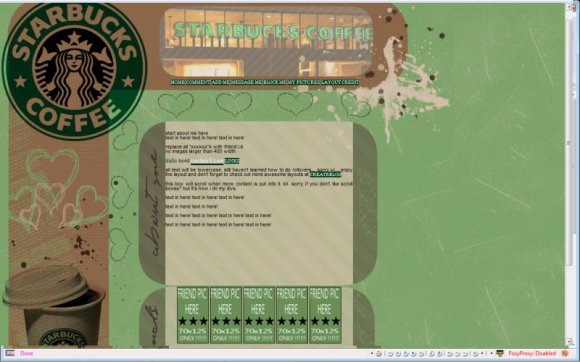
Task: Click the page icon beside the Done status
Action: [x=10, y=353]
